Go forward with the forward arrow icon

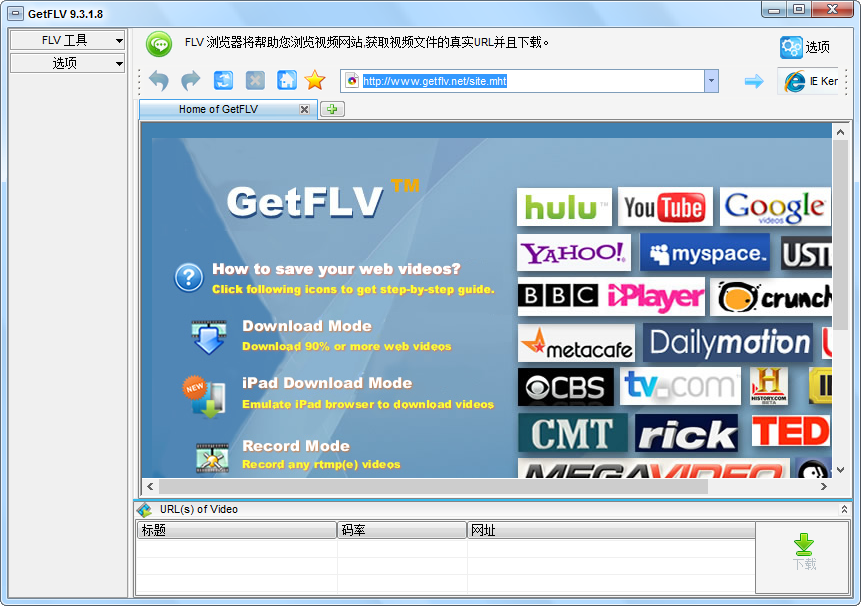[x=191, y=81]
